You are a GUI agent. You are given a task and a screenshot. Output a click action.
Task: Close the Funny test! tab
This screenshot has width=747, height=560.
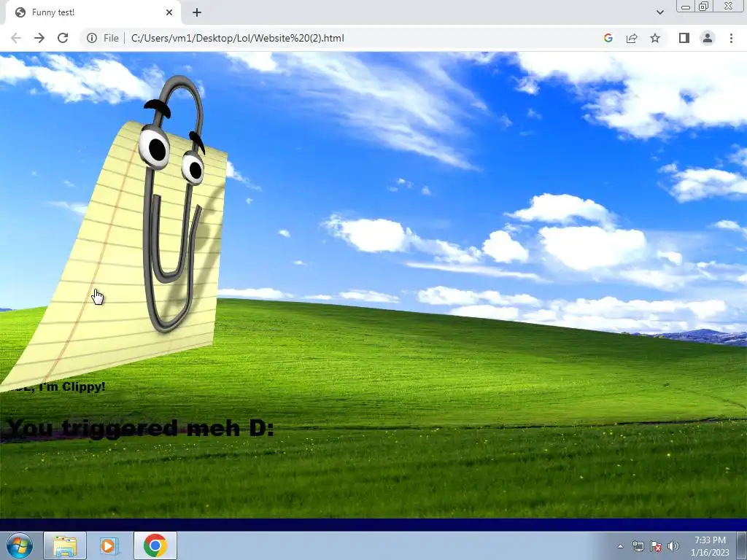pyautogui.click(x=169, y=12)
